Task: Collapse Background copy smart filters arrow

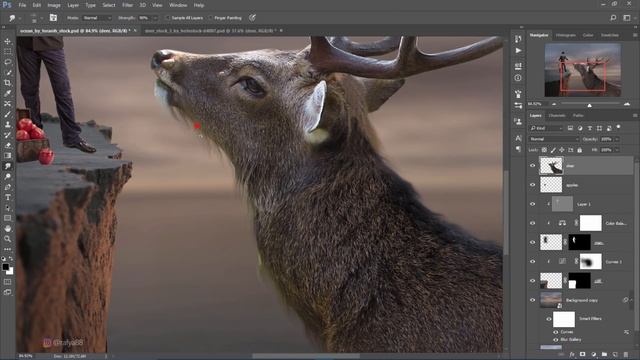Action: point(632,300)
